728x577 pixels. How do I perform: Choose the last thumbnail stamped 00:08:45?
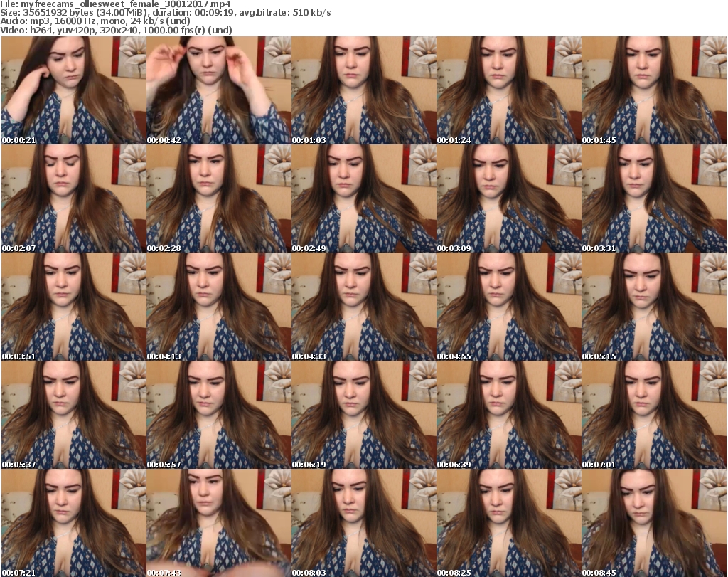click(x=654, y=523)
